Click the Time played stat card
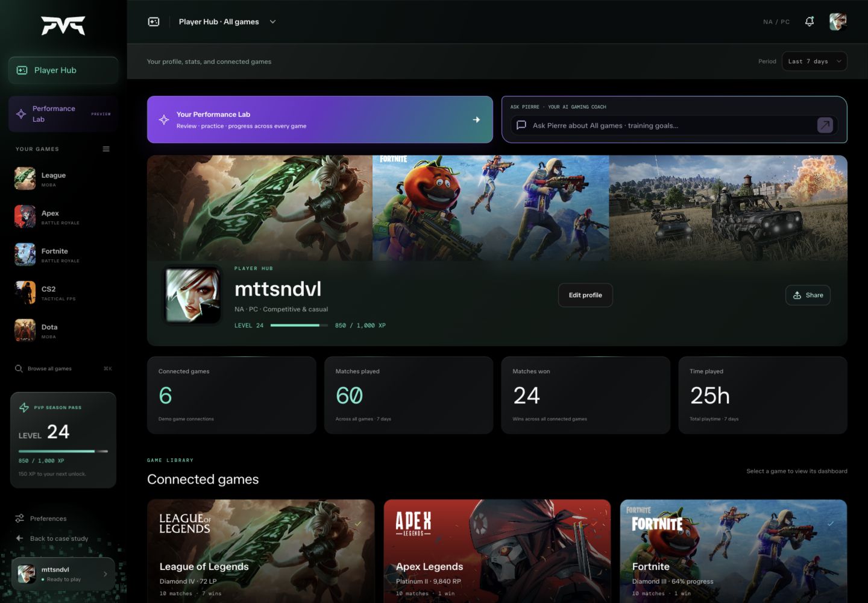This screenshot has width=868, height=603. [763, 395]
